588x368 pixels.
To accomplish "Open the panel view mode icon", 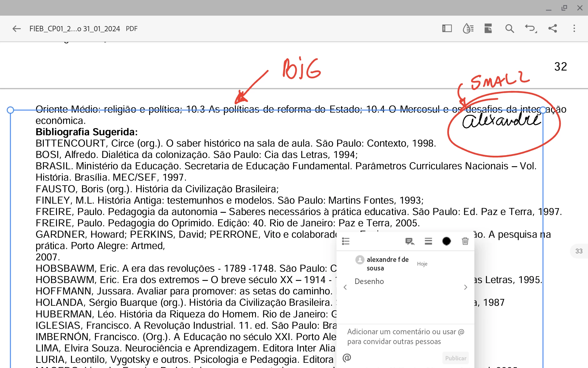I will [447, 29].
